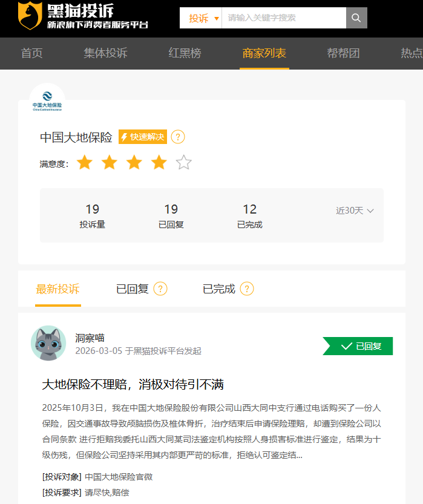Switch to the 已回复 tab

point(132,289)
